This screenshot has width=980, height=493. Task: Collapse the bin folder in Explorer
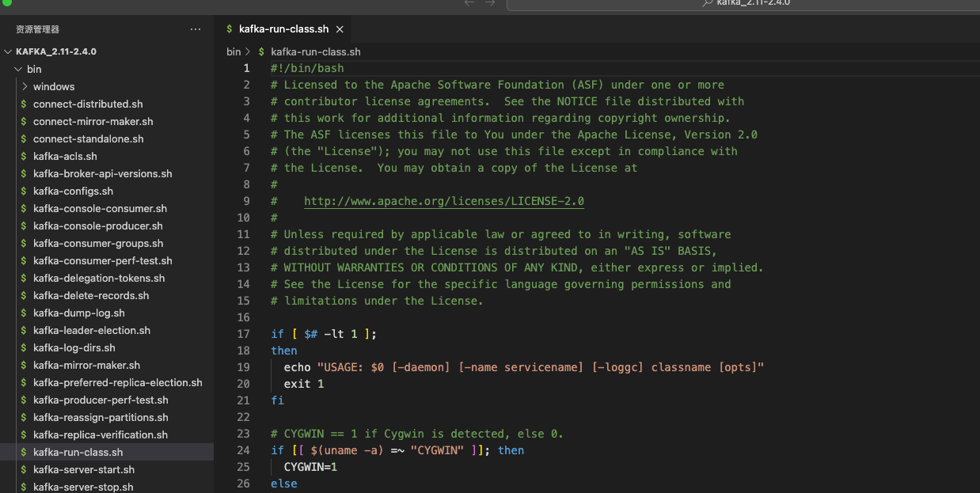pos(18,70)
